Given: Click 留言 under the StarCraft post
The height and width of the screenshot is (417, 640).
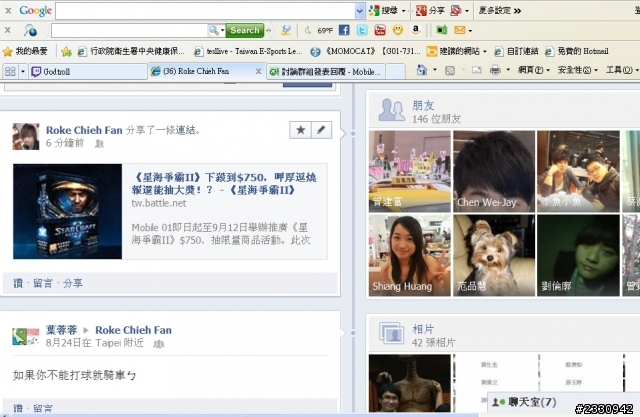Looking at the screenshot, I should point(43,283).
